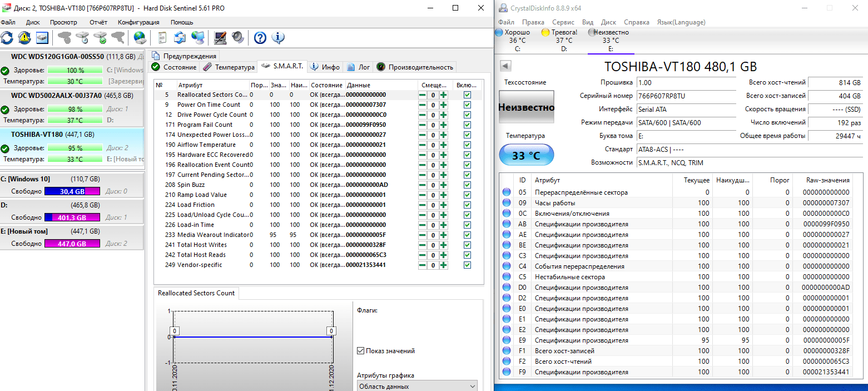Decrease offset for Unexpected Power Loss row

coord(423,135)
